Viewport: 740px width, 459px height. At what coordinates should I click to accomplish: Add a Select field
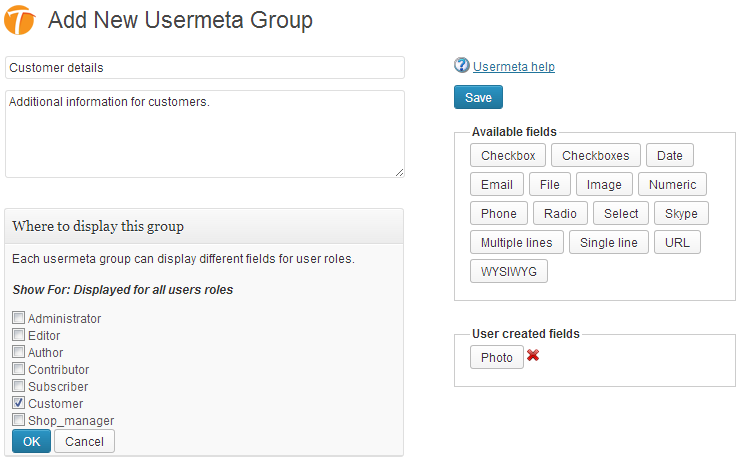coord(621,213)
